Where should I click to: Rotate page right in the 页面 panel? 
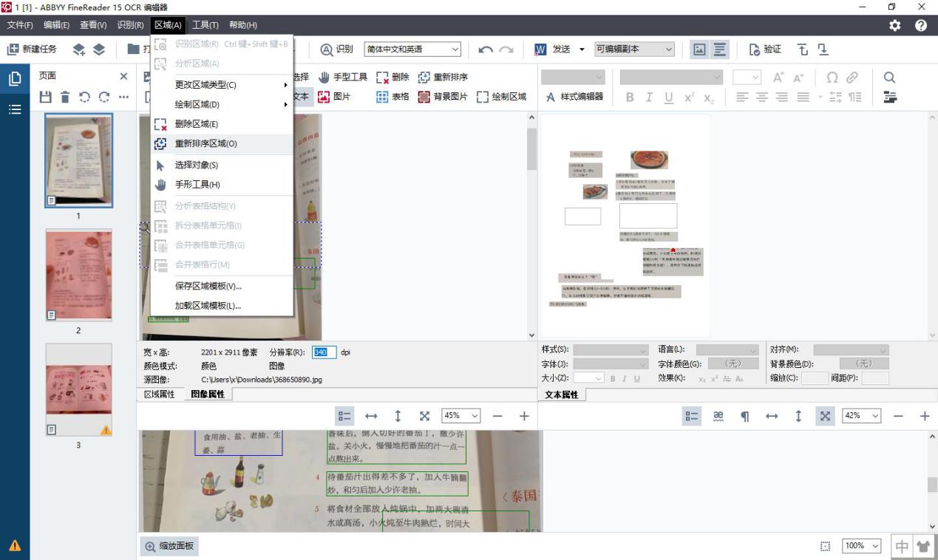[104, 97]
